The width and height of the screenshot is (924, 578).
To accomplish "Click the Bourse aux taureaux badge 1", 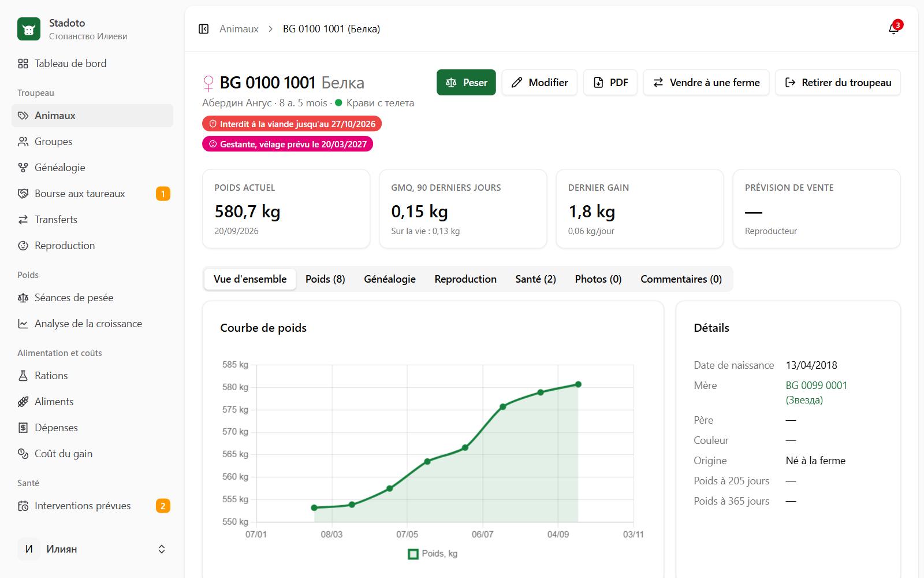I will (163, 194).
